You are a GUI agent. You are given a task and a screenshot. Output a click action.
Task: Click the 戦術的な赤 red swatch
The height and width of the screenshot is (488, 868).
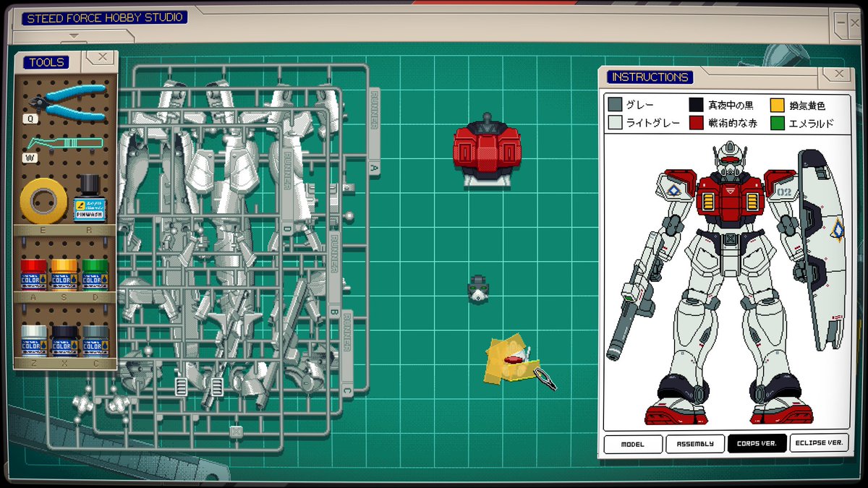click(697, 123)
